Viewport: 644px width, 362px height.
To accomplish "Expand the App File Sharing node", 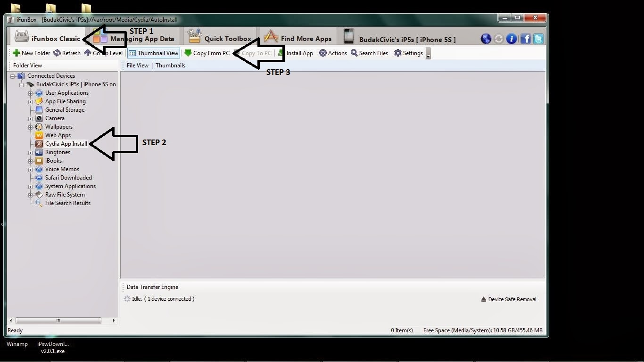I will [x=31, y=101].
